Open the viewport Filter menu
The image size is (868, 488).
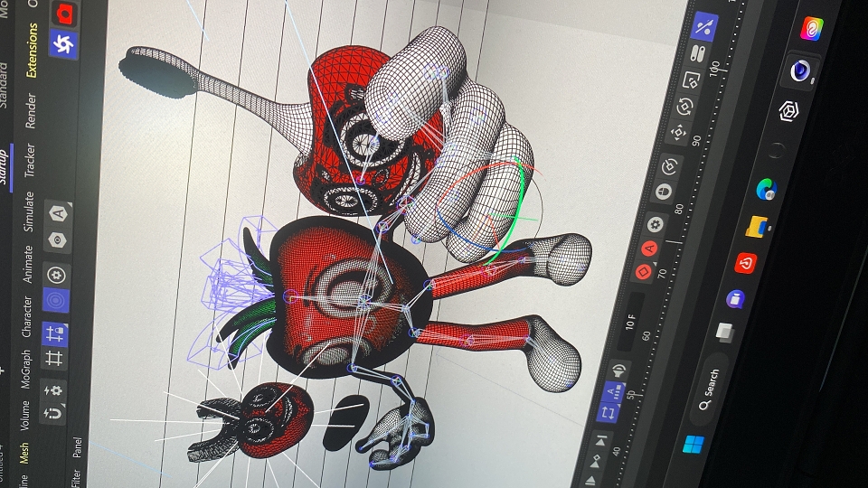tap(75, 479)
